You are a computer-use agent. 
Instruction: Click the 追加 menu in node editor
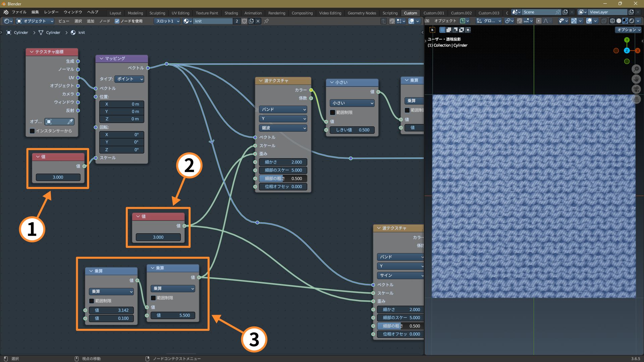pos(91,21)
